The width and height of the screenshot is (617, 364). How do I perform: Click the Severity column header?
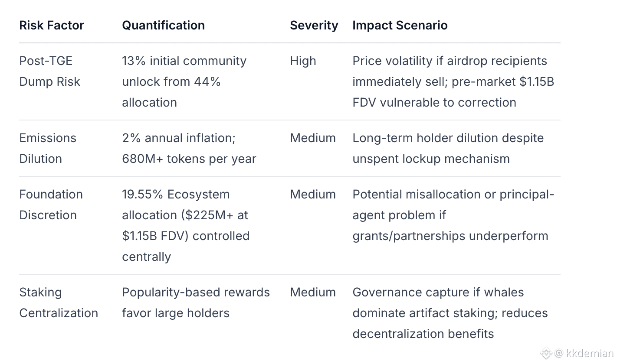(x=314, y=25)
